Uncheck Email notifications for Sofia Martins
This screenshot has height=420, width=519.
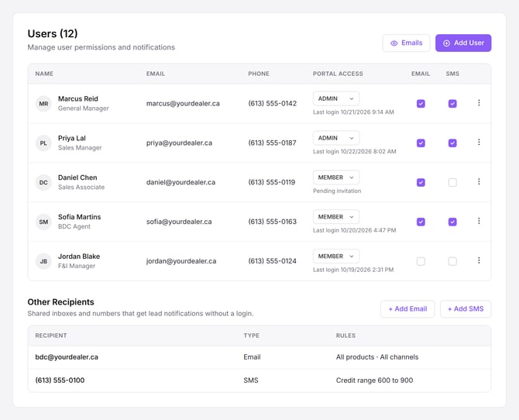pos(421,222)
